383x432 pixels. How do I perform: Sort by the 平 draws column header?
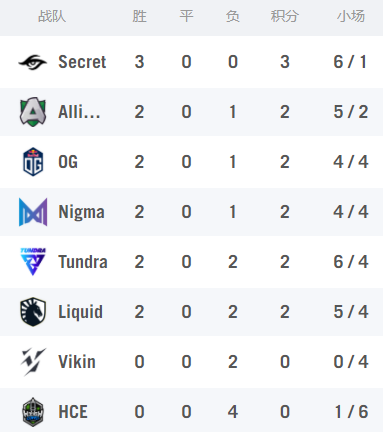(x=186, y=16)
